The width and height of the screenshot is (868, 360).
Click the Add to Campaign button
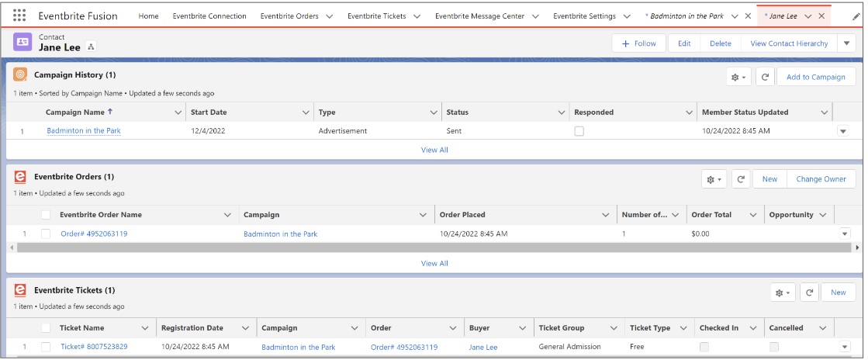[x=815, y=77]
